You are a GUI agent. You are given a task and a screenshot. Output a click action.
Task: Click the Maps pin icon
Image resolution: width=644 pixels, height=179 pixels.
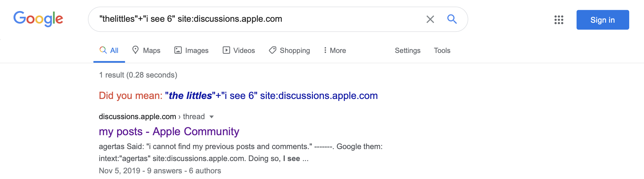coord(135,50)
